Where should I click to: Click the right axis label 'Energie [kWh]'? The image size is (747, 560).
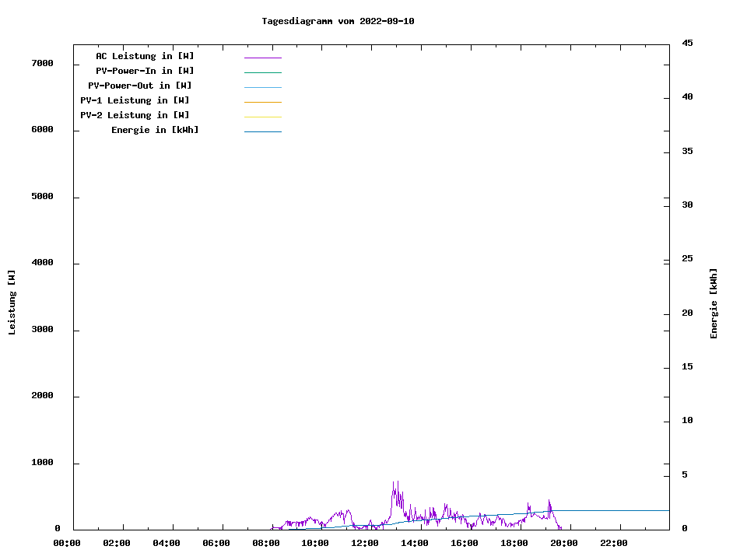click(x=714, y=303)
